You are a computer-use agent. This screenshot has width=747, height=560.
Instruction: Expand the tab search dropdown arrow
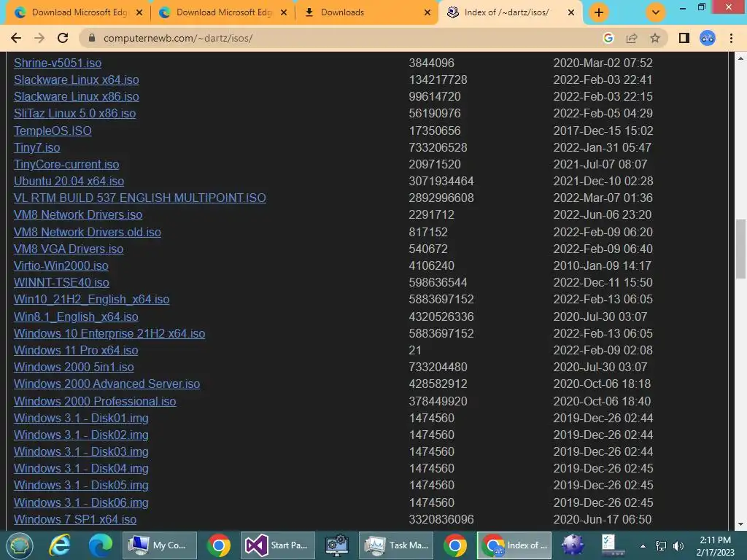coord(656,12)
